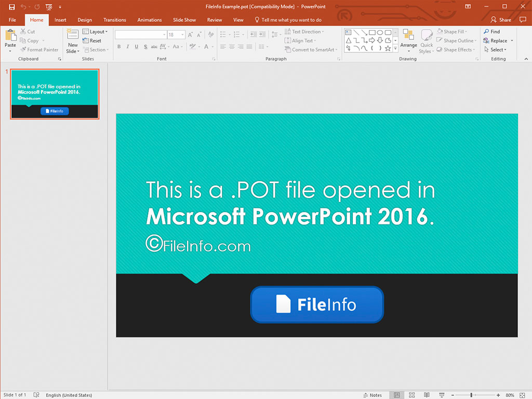Toggle Underline formatting
Viewport: 532px width, 399px height.
coord(137,46)
